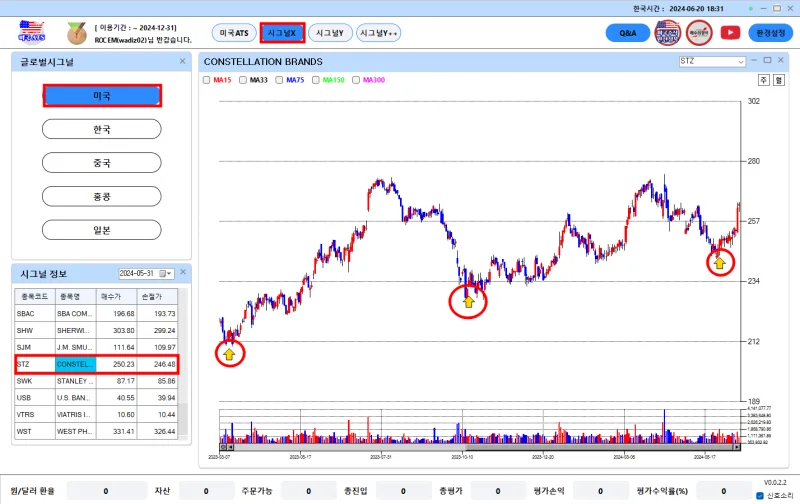Switch to the 시그널Y++ tab
Viewport: 800px width, 504px height.
pos(379,33)
